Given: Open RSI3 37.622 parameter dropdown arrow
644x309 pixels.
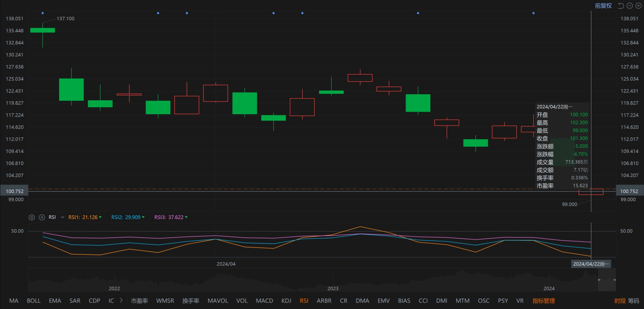Looking at the screenshot, I should click(186, 217).
